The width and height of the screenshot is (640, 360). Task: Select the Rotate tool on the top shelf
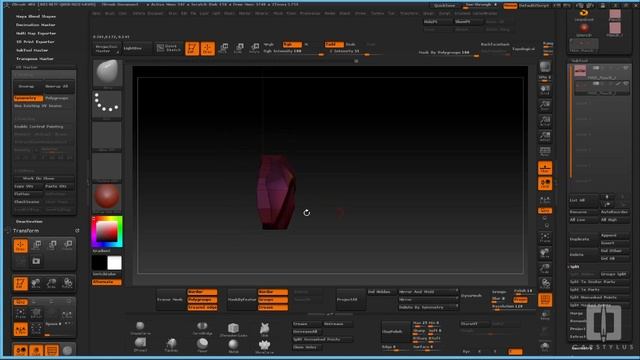tap(254, 48)
